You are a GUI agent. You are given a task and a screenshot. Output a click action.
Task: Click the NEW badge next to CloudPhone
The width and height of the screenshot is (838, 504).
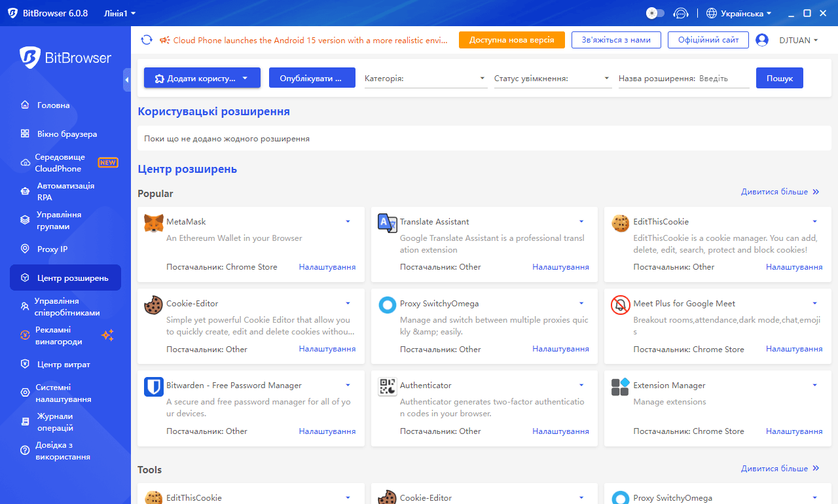coord(108,162)
